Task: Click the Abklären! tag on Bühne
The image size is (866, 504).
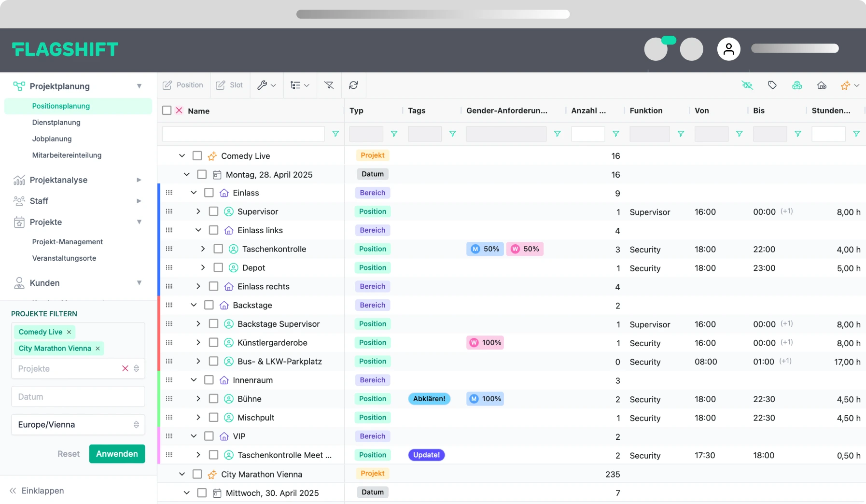Action: coord(429,399)
